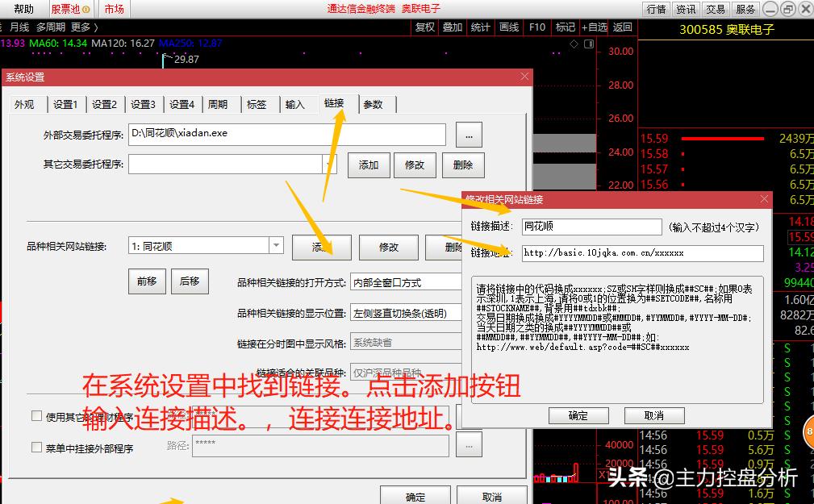This screenshot has height=504, width=814.
Task: Open F10 company info
Action: [537, 27]
